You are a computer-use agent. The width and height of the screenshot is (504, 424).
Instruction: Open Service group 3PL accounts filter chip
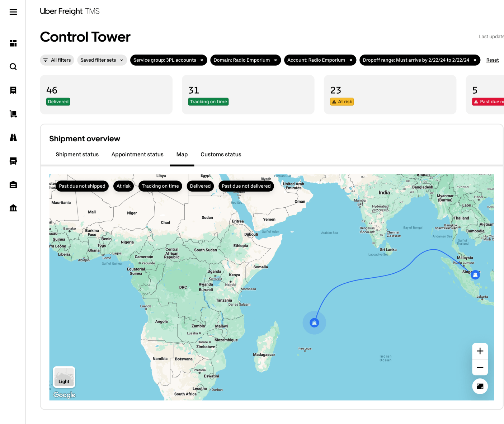click(165, 60)
